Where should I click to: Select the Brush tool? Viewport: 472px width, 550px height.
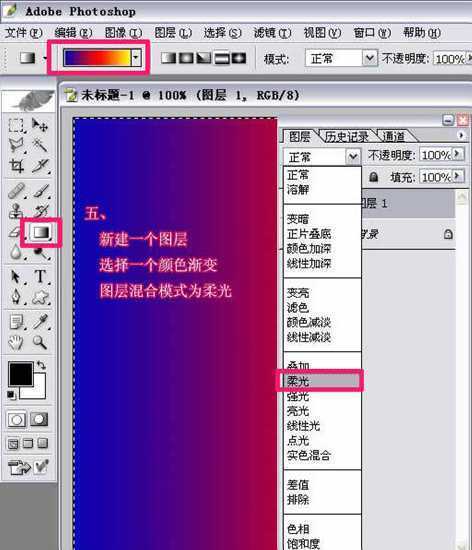pos(41,191)
